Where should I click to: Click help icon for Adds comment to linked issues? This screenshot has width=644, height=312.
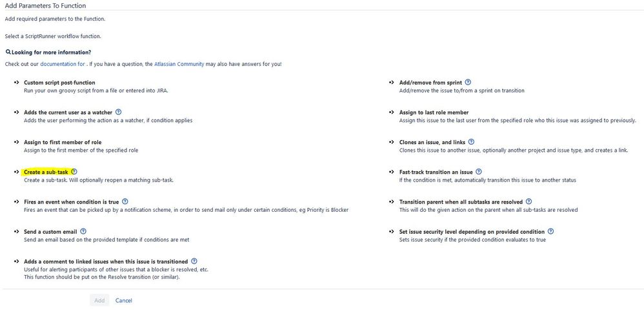point(194,261)
